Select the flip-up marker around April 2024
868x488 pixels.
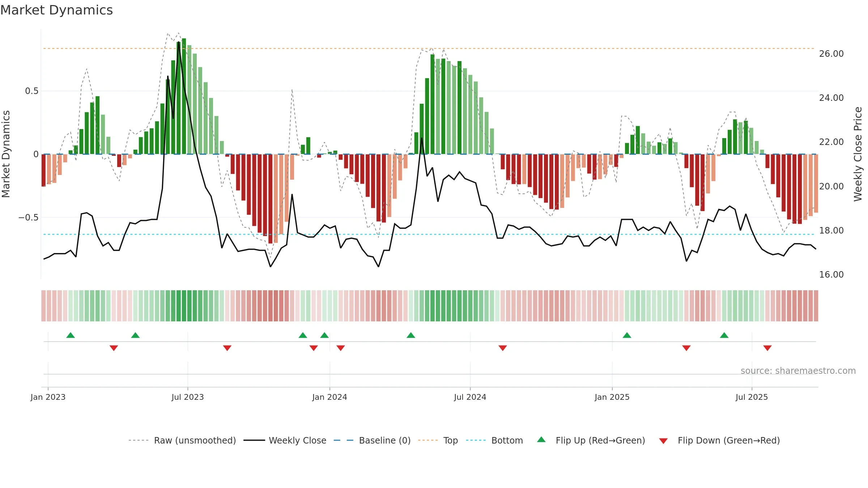[411, 335]
